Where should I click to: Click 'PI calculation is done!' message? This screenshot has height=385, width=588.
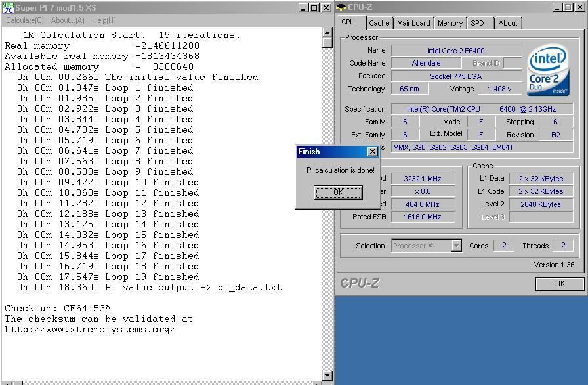tap(341, 170)
